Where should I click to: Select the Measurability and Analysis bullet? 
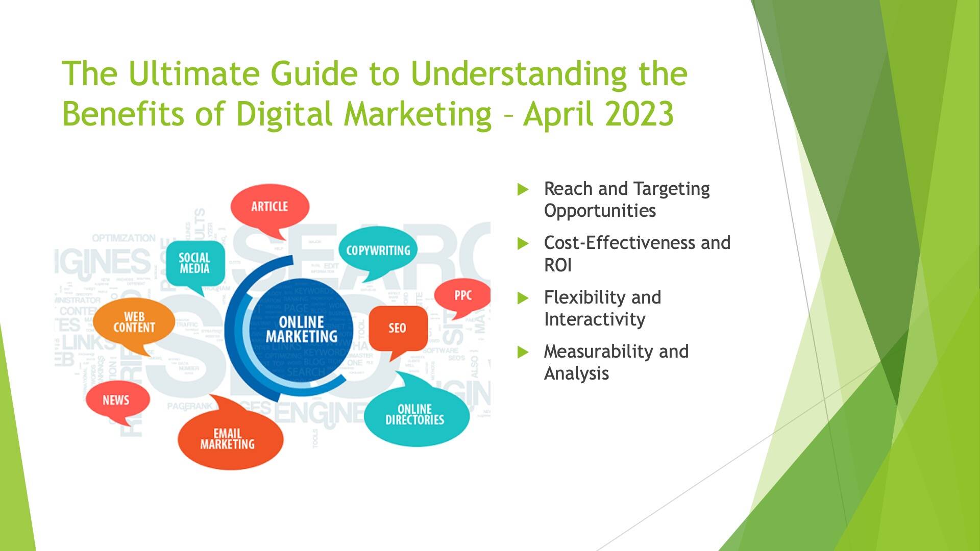616,362
